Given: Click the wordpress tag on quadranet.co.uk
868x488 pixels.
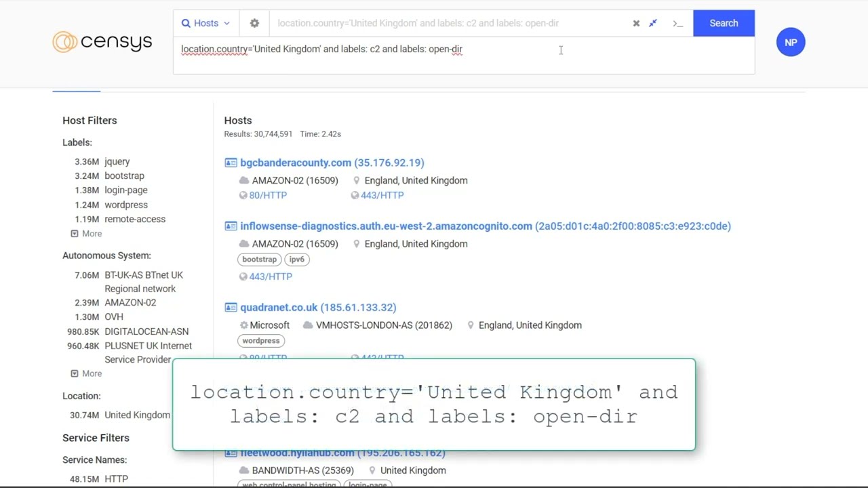Looking at the screenshot, I should [260, 341].
